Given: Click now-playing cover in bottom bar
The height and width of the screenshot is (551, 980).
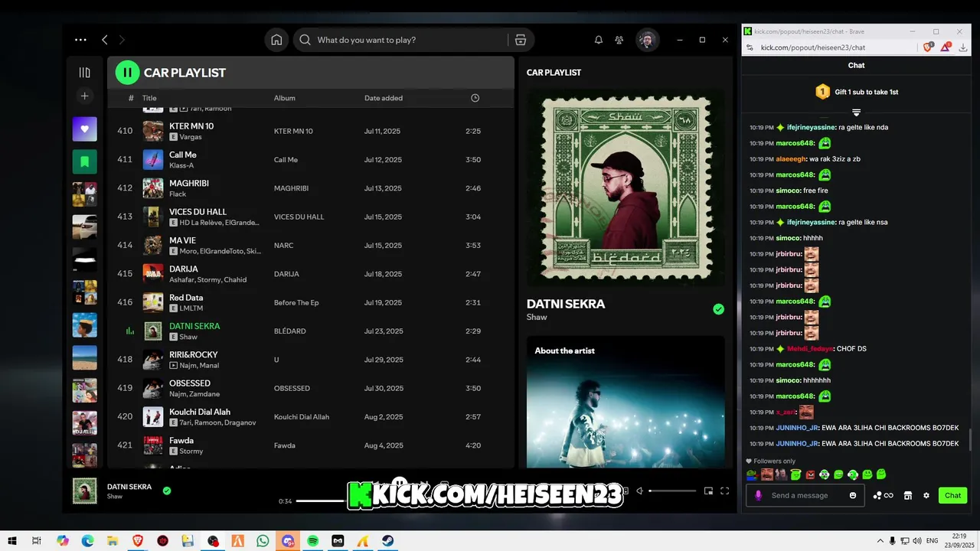Looking at the screenshot, I should tap(85, 491).
